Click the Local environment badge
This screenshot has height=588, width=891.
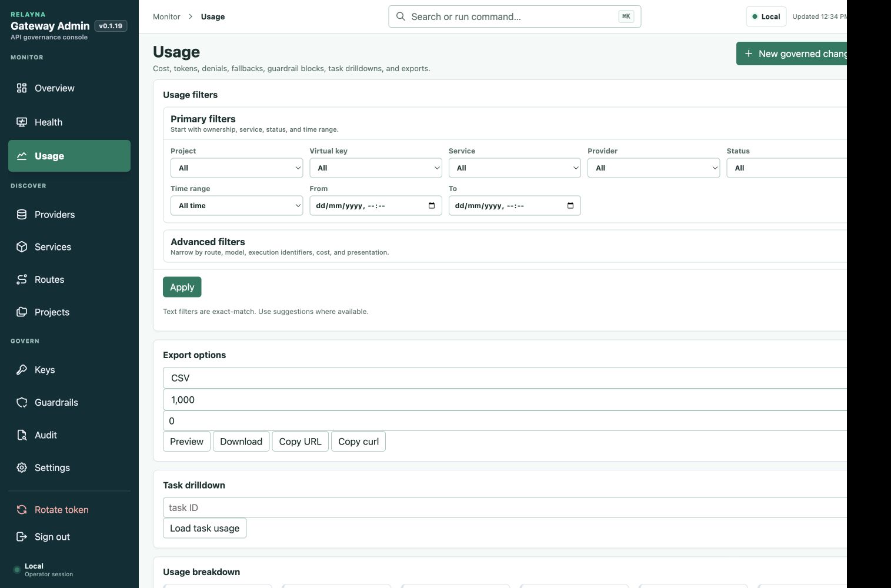click(x=766, y=16)
